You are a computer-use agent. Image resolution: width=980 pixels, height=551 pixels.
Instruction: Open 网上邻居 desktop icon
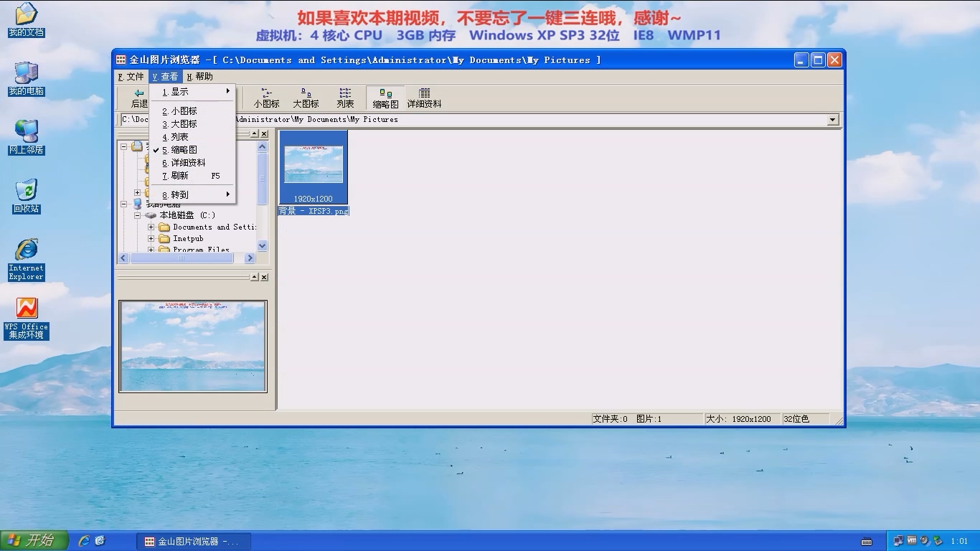point(27,138)
